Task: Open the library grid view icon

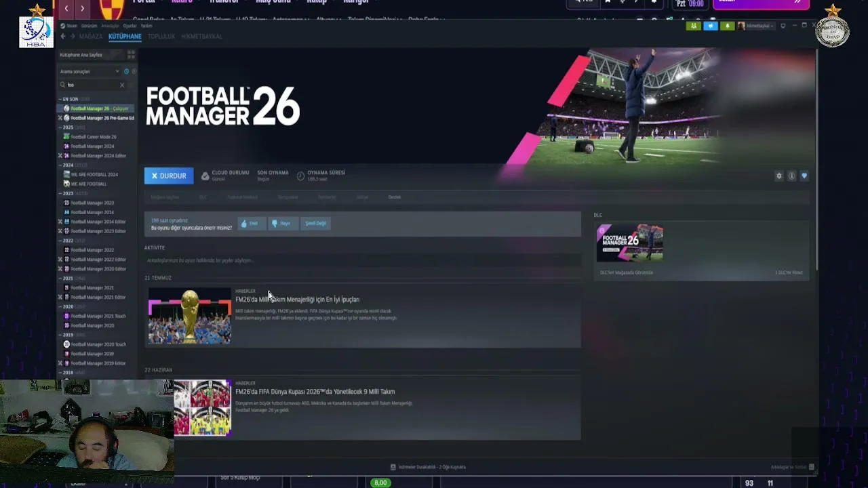Action: (131, 54)
